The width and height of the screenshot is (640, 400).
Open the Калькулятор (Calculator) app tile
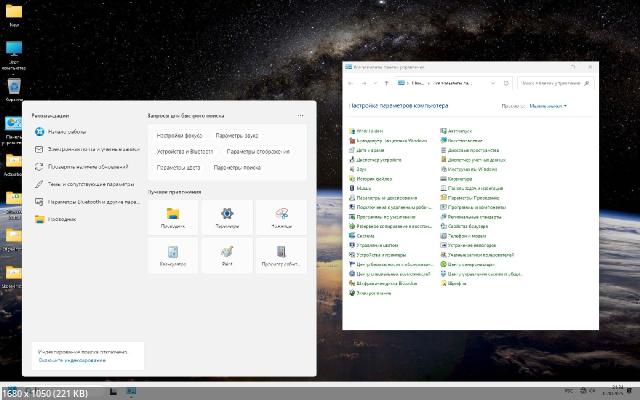click(x=173, y=255)
